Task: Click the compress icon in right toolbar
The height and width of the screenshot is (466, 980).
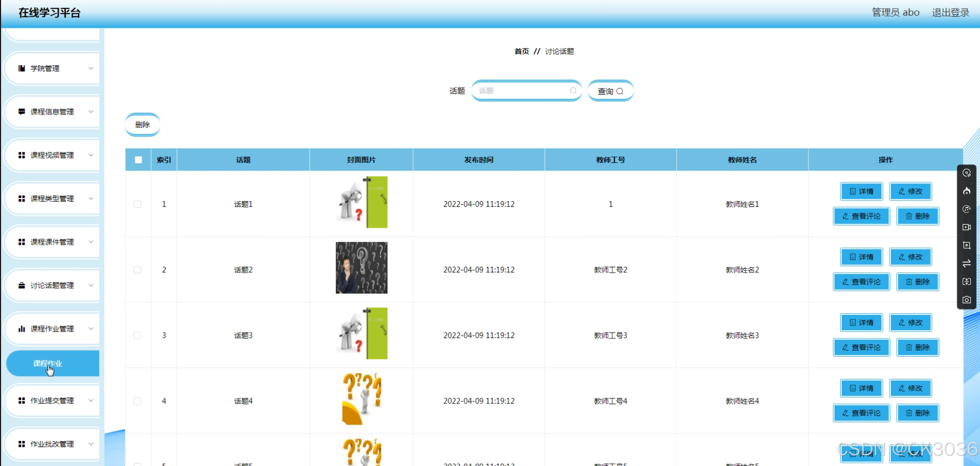Action: [x=966, y=282]
